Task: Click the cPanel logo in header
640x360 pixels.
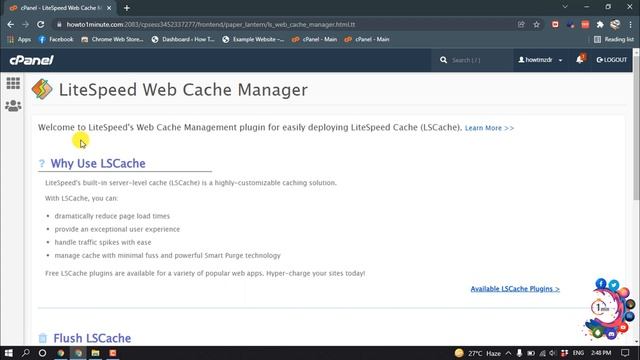Action: pyautogui.click(x=31, y=60)
